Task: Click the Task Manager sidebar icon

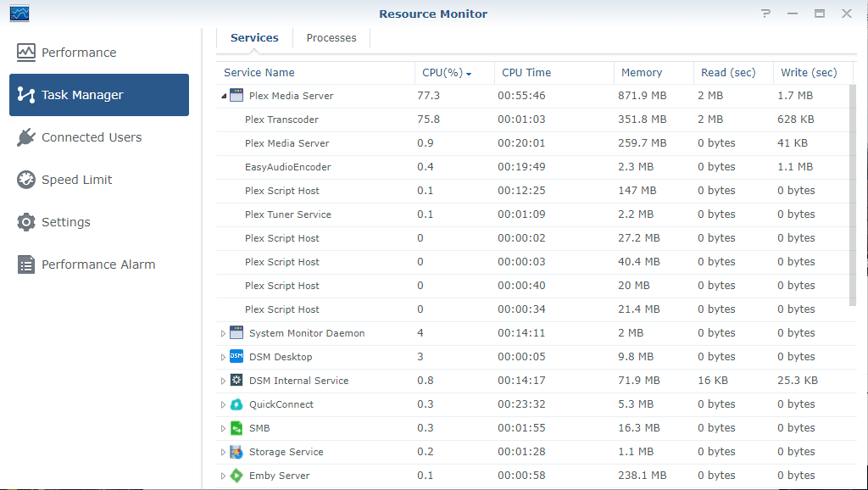Action: coord(26,95)
